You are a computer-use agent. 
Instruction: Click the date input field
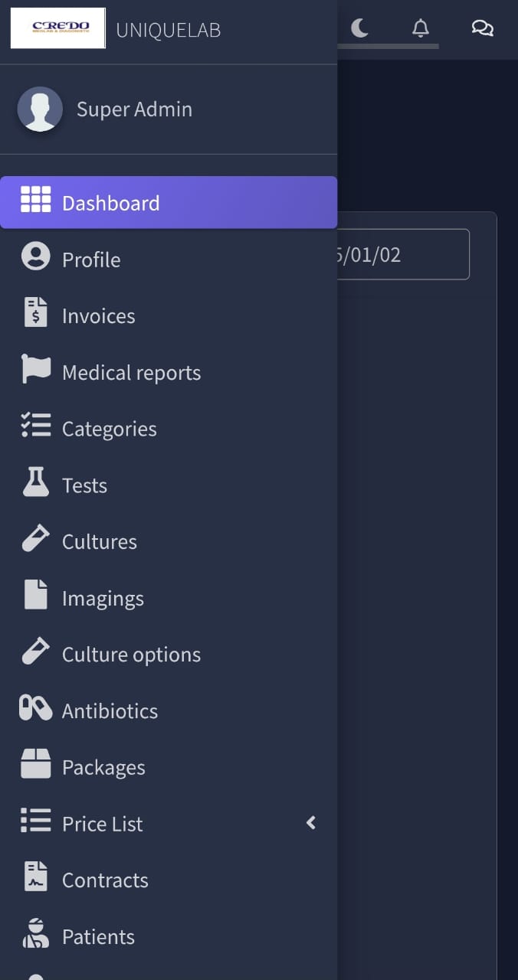tap(402, 254)
